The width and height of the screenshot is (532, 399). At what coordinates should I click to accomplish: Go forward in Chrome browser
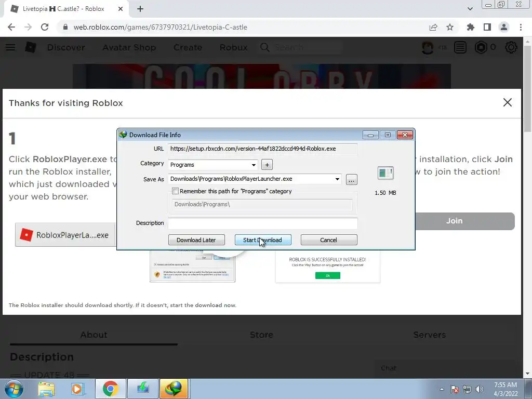(x=28, y=27)
